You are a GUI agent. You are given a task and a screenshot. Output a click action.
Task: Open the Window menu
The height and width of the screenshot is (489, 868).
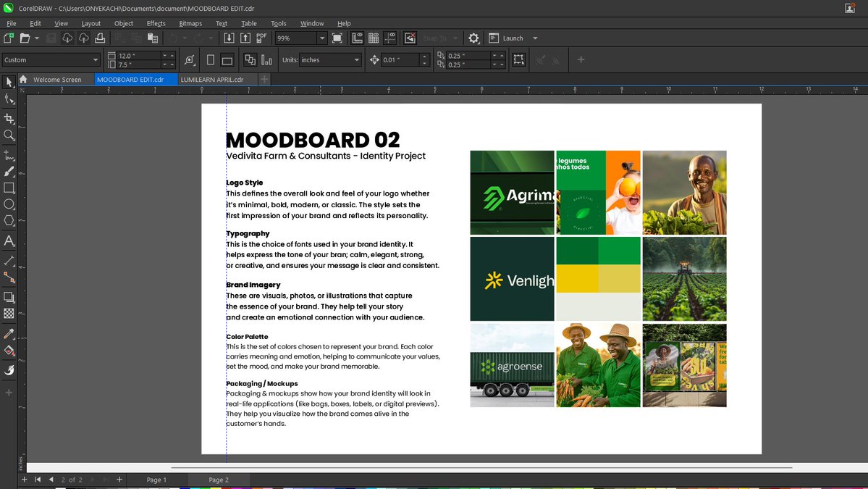click(x=312, y=23)
